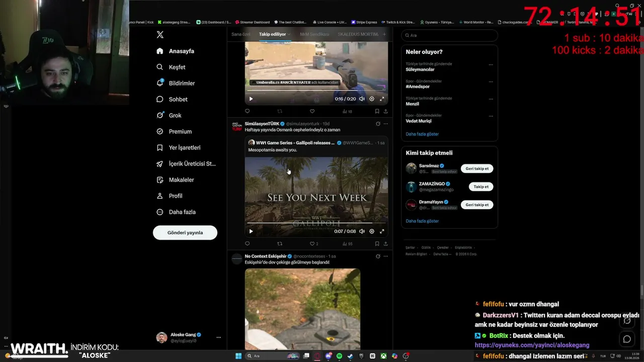Play the Gallipoli video
Screen dimensions: 644x362
pyautogui.click(x=251, y=231)
